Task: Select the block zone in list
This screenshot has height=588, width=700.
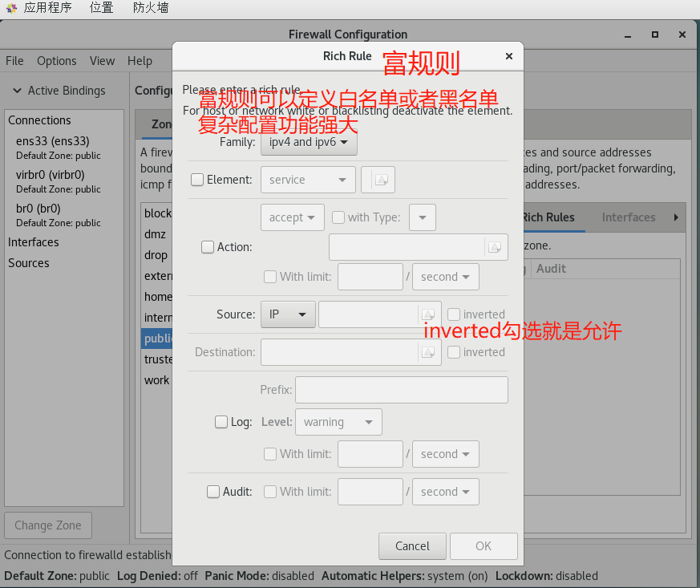Action: pos(158,213)
